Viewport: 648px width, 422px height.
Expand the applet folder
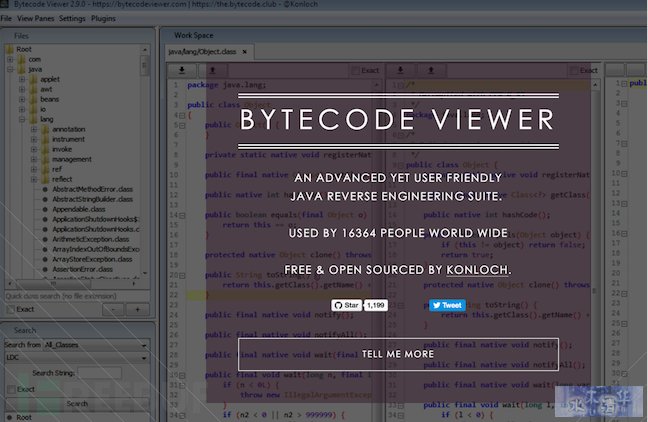[22, 79]
